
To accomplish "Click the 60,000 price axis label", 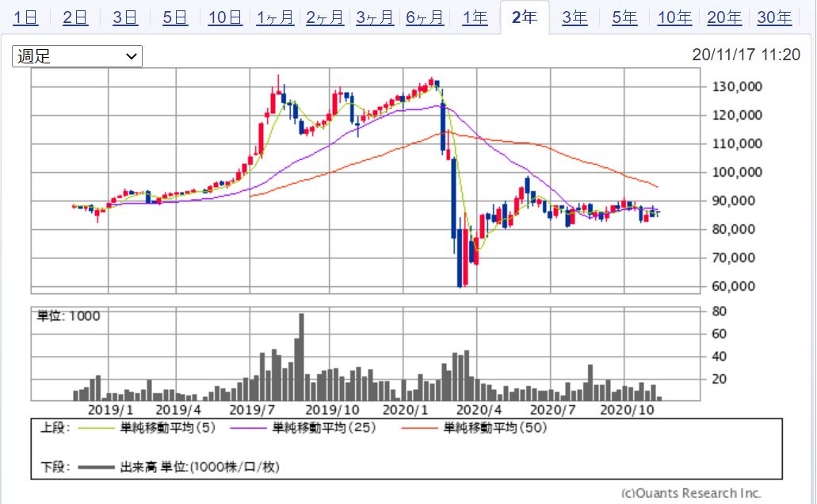I will click(733, 286).
